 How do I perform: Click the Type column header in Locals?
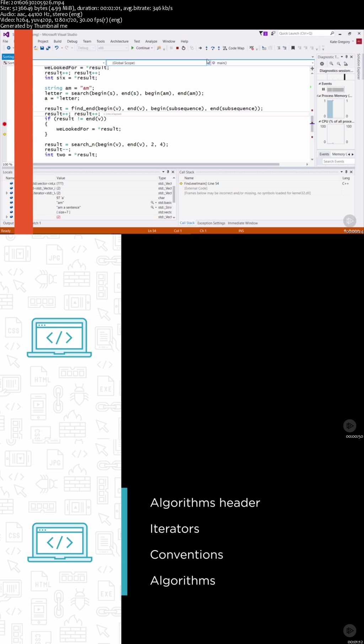coord(162,178)
